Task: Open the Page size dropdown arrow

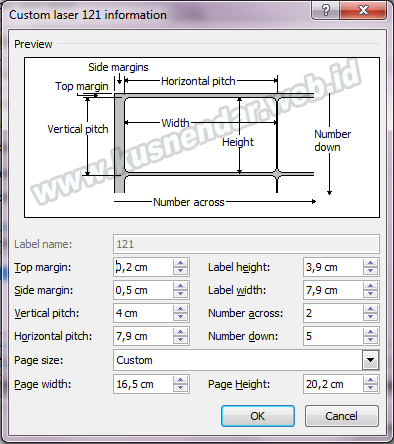Action: 370,360
